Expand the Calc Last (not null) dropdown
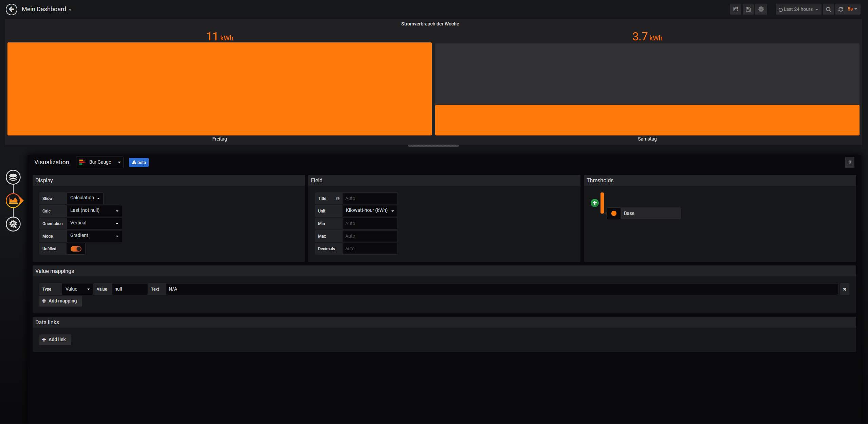Viewport: 868px width, 424px height. (94, 211)
